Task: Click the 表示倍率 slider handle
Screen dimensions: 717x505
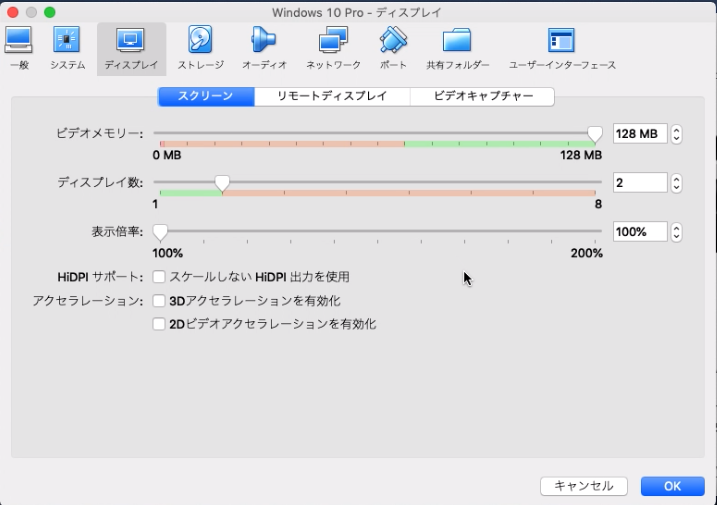Action: click(x=160, y=232)
